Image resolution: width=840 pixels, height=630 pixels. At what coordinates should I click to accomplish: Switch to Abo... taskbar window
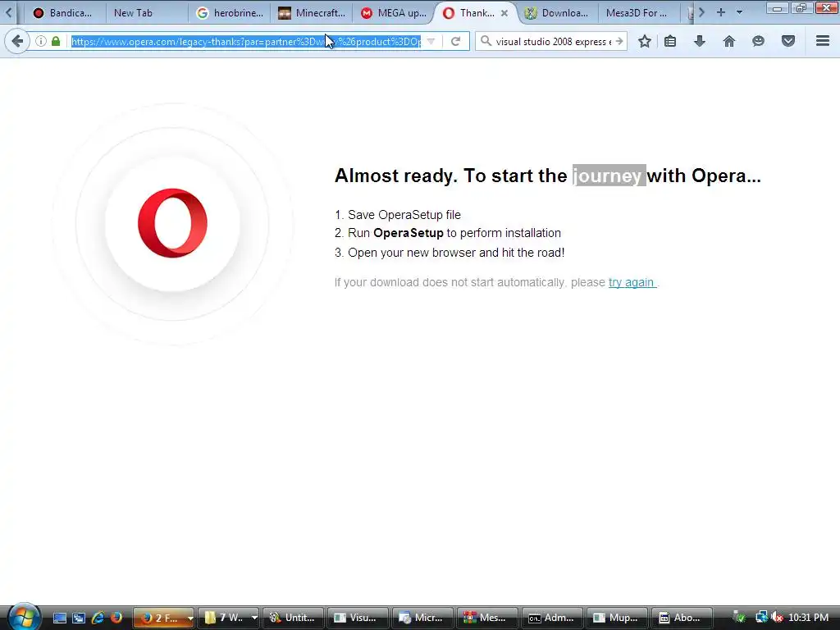(682, 618)
